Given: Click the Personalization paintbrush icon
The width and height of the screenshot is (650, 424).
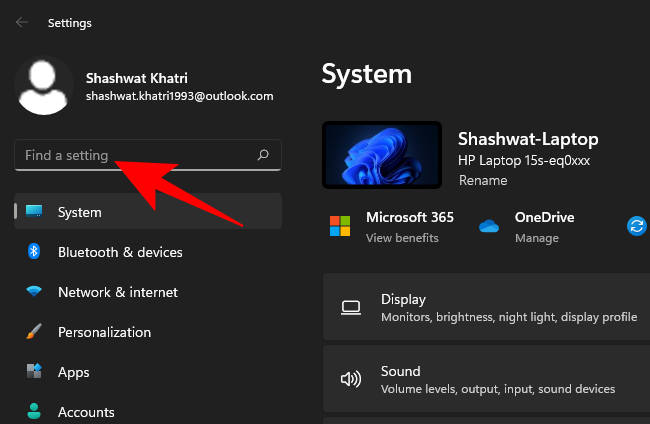Looking at the screenshot, I should coord(34,332).
